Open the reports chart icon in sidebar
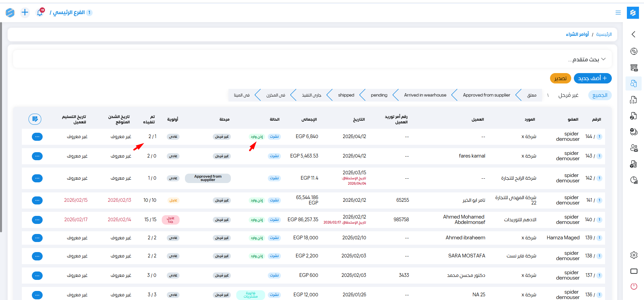Screen dimensions: 644x300 634,180
